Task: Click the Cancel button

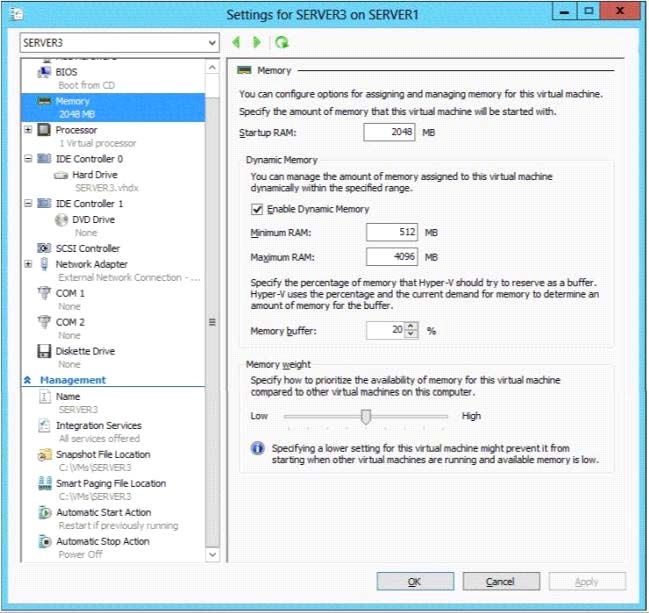Action: (500, 581)
